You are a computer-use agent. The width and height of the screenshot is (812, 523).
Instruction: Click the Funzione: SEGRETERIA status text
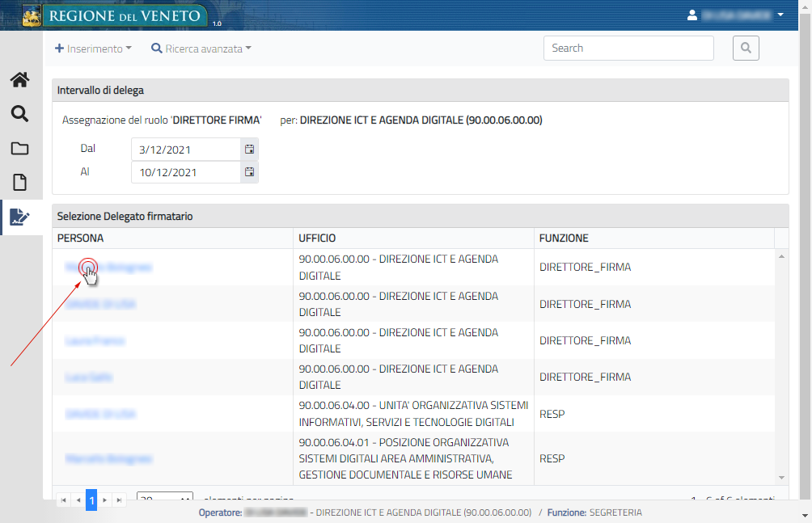594,512
